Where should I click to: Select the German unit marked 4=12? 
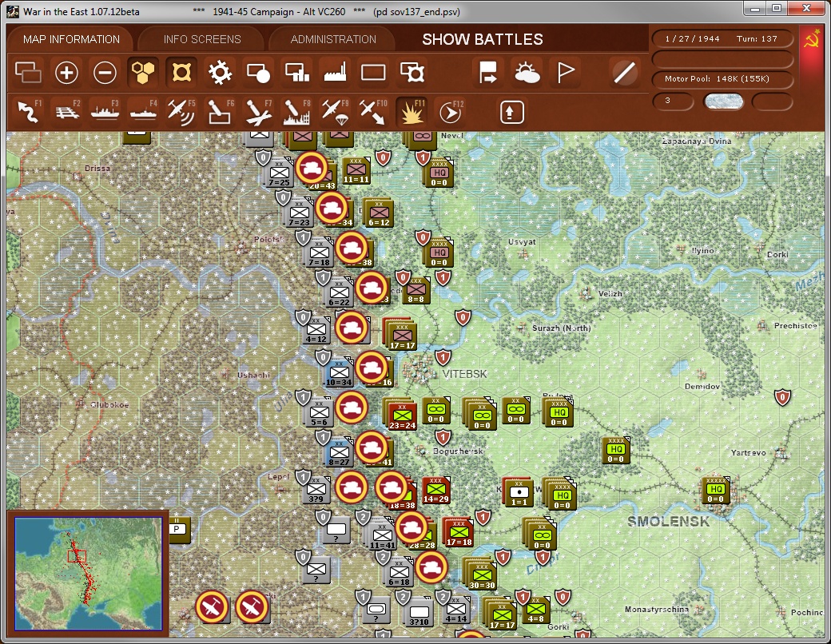coord(316,330)
